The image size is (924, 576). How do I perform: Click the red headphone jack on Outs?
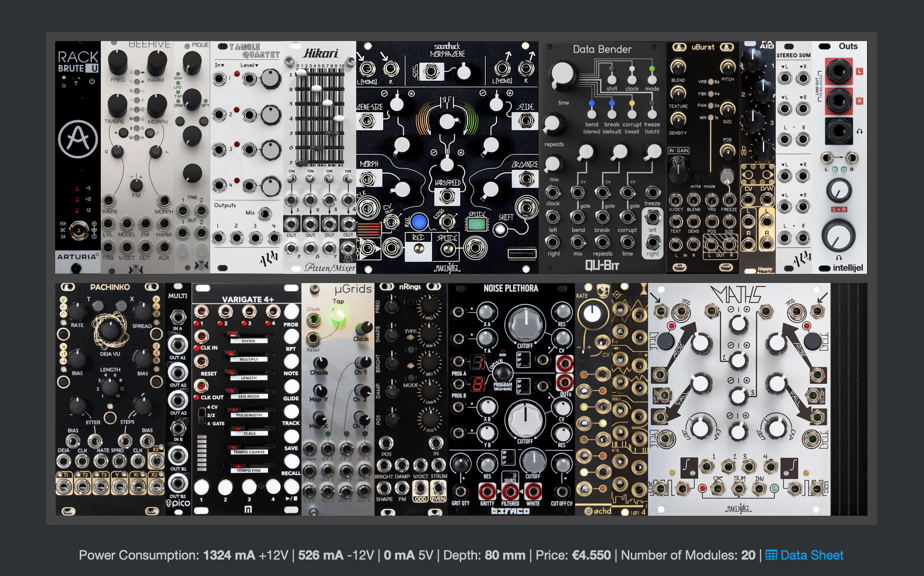click(838, 131)
